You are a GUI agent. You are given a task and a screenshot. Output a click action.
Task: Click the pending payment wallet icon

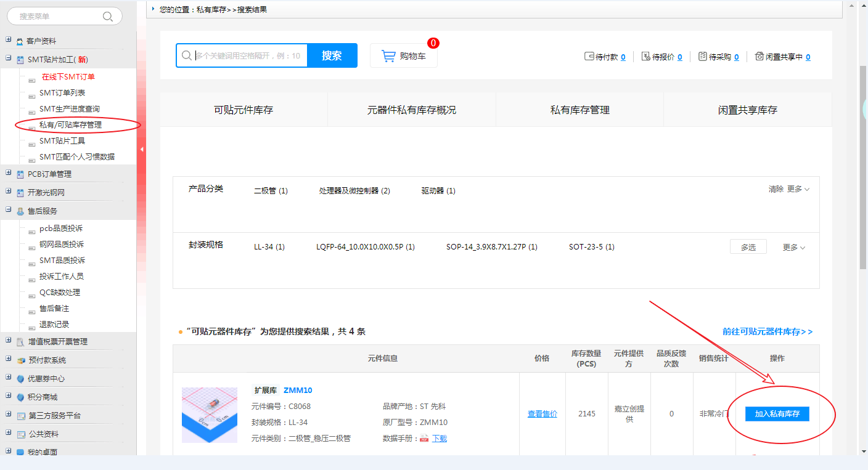[589, 57]
